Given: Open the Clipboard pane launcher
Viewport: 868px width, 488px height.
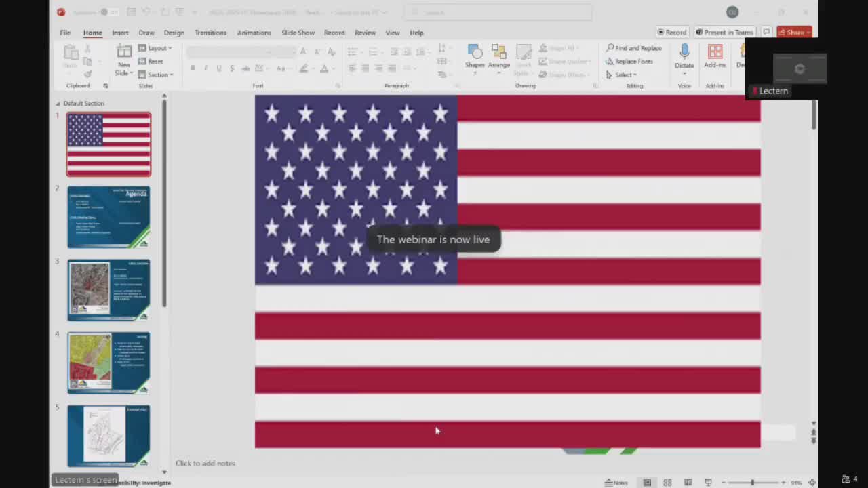Looking at the screenshot, I should pyautogui.click(x=106, y=86).
